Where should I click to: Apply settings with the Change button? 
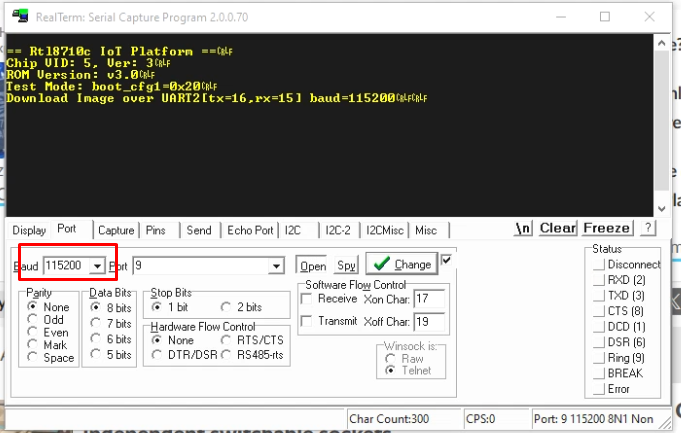[402, 264]
